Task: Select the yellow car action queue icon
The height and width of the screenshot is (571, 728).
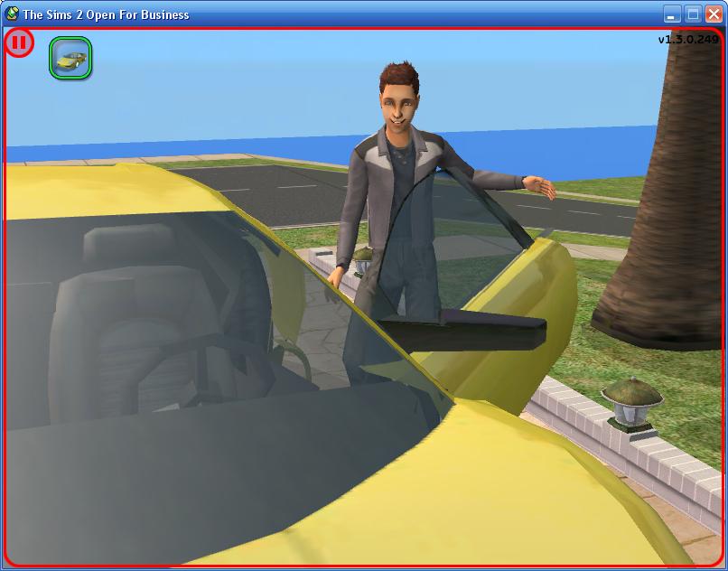Action: [70, 58]
